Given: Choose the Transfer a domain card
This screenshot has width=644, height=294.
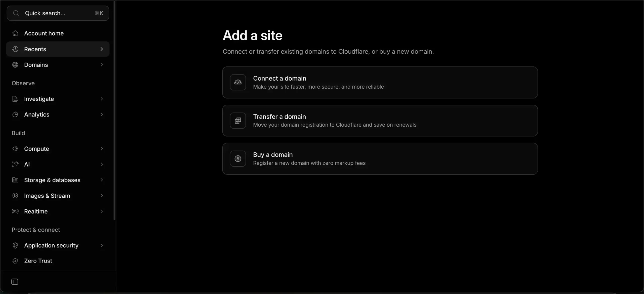Looking at the screenshot, I should tap(380, 121).
